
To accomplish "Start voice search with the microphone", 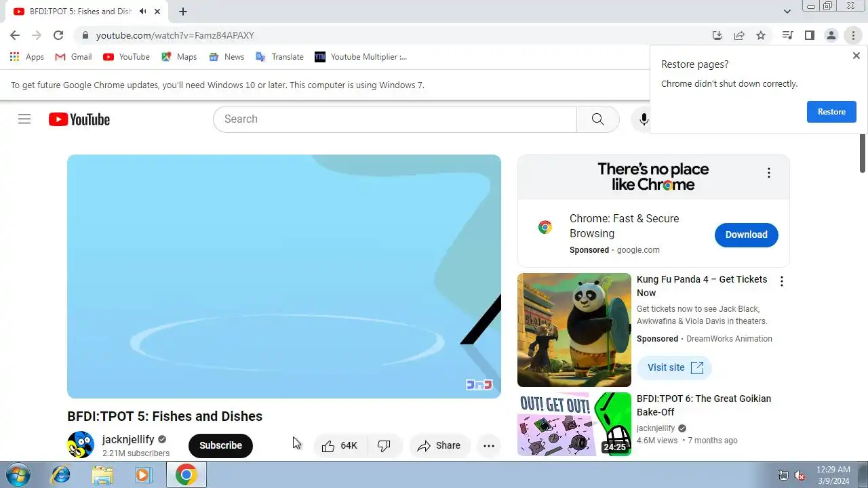I will [644, 119].
